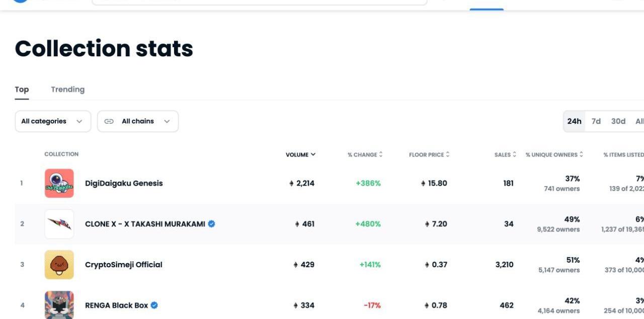Select the 24h time range
Viewport: 644px width, 319px height.
click(574, 121)
